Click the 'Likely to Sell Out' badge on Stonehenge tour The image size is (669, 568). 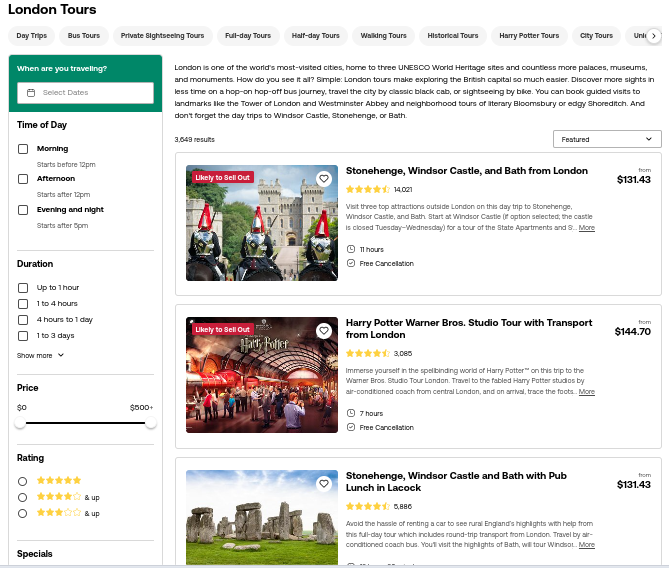coord(223,177)
